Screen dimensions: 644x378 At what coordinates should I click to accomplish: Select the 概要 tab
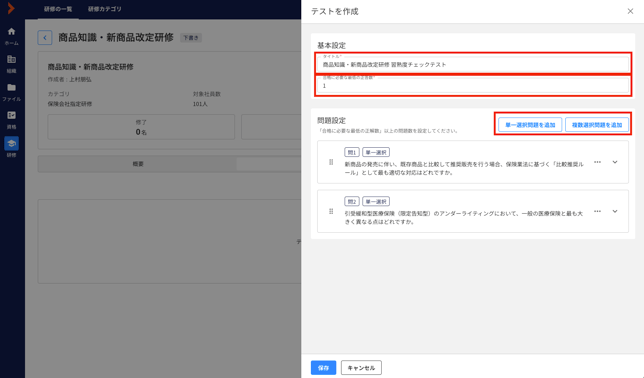click(138, 164)
